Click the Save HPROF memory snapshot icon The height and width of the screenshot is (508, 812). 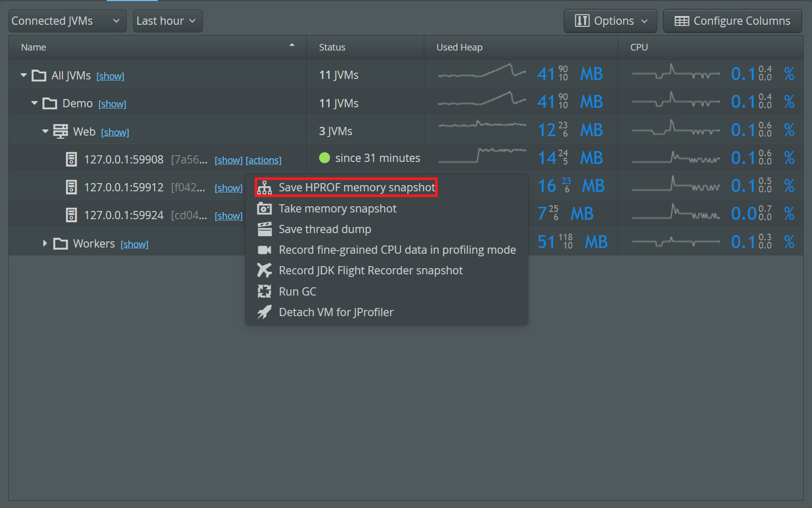coord(264,188)
